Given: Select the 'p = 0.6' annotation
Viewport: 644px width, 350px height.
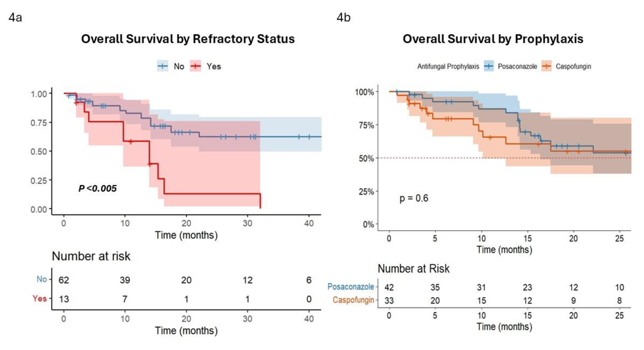Looking at the screenshot, I should (x=414, y=198).
